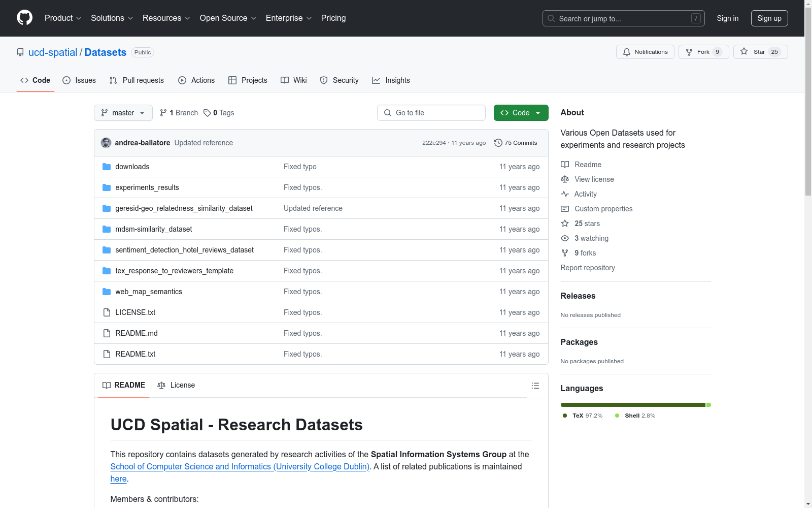The image size is (812, 508).
Task: Click the history clock icon by 75 Commits
Action: click(x=498, y=143)
